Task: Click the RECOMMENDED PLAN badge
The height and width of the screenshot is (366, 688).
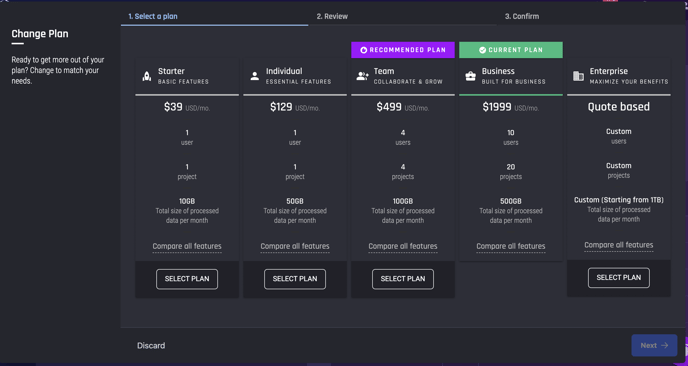Action: 403,50
